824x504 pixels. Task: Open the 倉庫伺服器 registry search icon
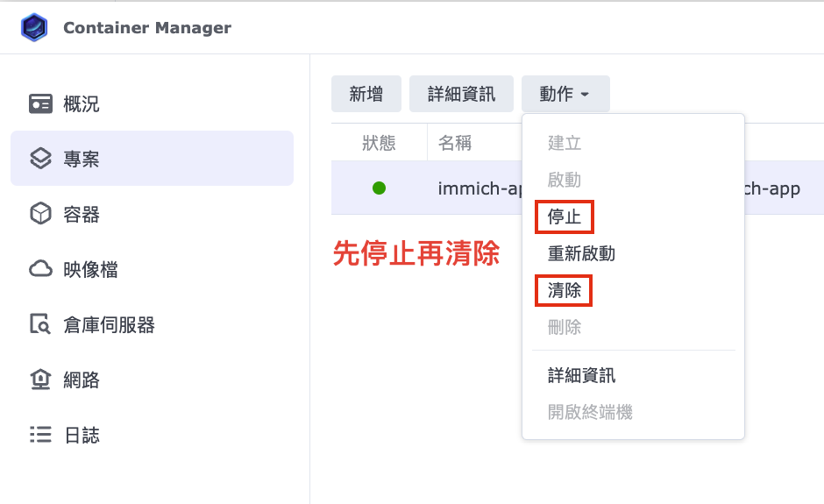pyautogui.click(x=40, y=323)
